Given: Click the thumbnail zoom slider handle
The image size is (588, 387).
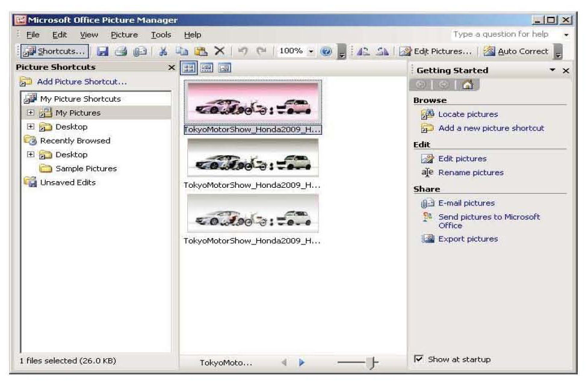Looking at the screenshot, I should (374, 362).
